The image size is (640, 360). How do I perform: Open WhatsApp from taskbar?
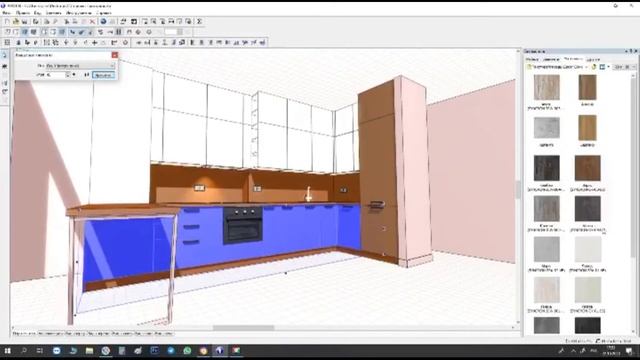pyautogui.click(x=187, y=351)
